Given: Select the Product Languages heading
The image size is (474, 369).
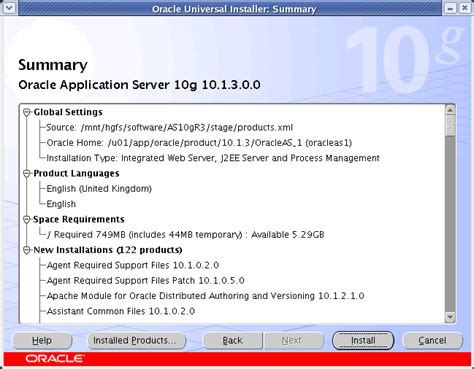Looking at the screenshot, I should point(76,173).
